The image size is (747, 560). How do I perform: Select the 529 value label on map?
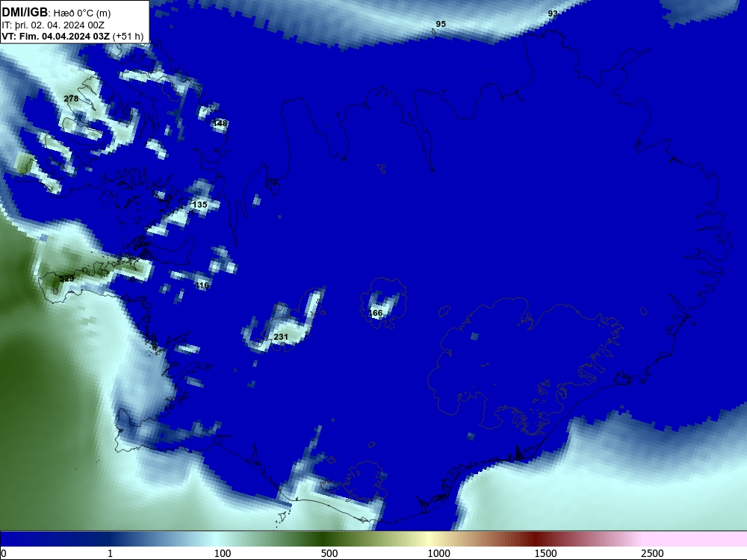tap(66, 279)
